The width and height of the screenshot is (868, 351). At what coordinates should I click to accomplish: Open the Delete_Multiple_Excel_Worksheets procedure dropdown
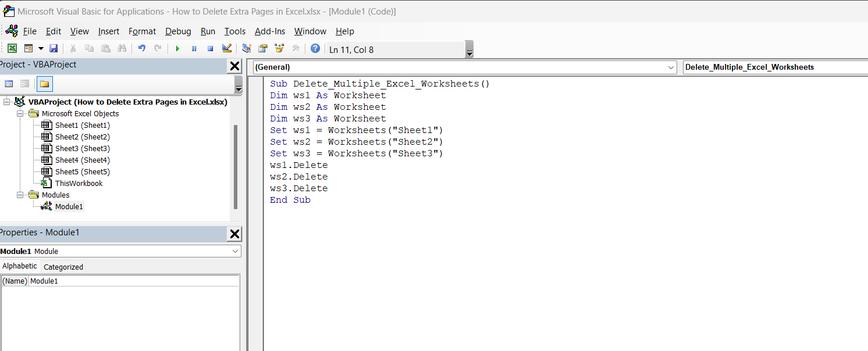coord(775,67)
